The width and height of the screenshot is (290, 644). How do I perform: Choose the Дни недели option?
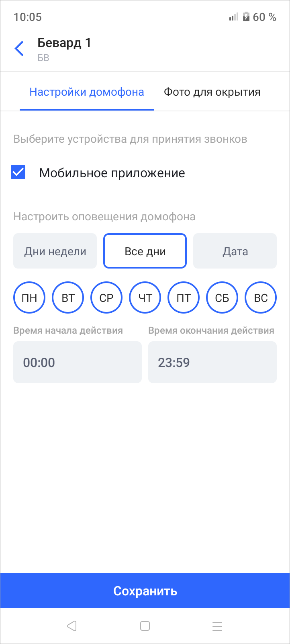(55, 251)
